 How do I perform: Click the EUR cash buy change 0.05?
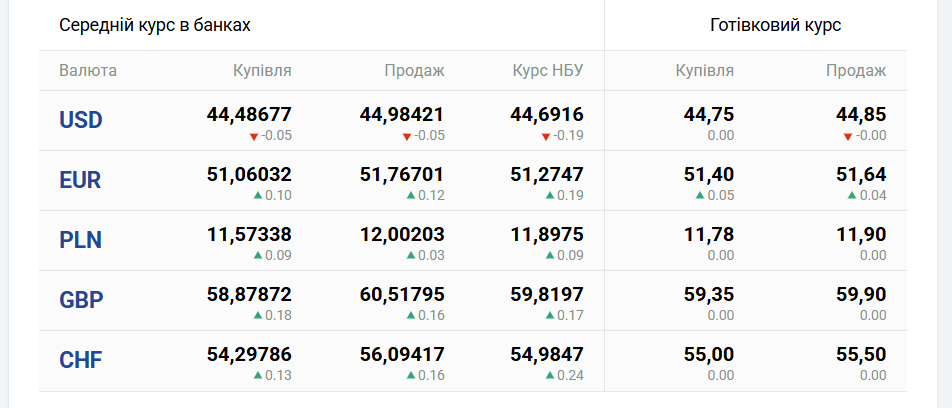721,196
